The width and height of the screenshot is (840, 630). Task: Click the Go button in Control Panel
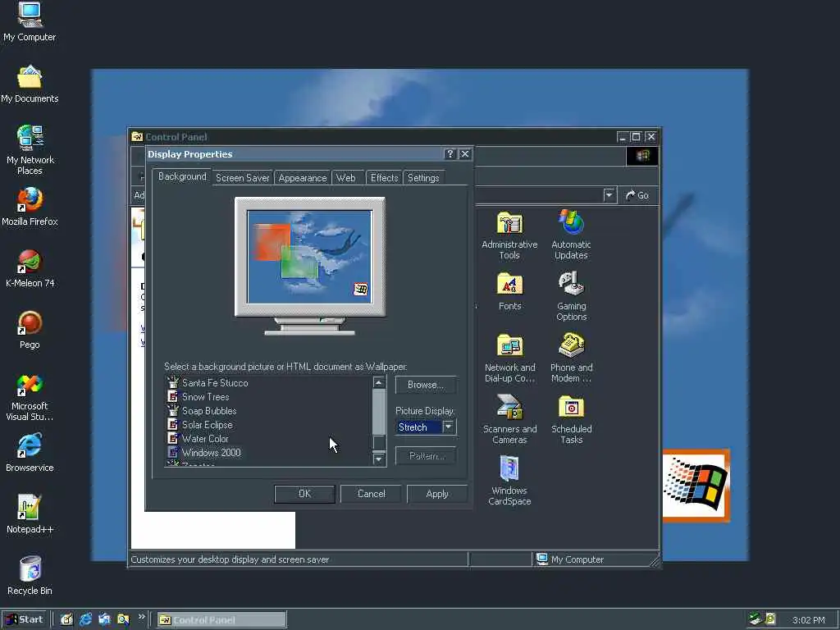637,195
